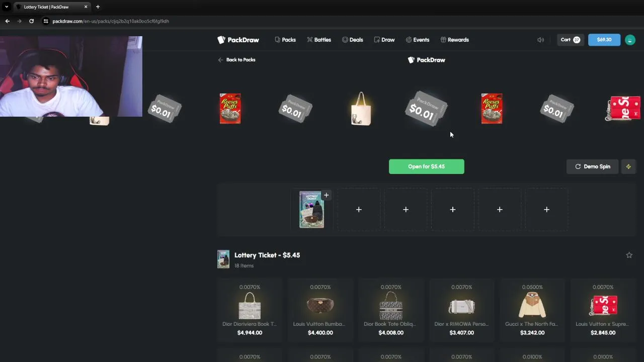The height and width of the screenshot is (362, 644).
Task: Mute site sound with speaker icon
Action: click(540, 40)
